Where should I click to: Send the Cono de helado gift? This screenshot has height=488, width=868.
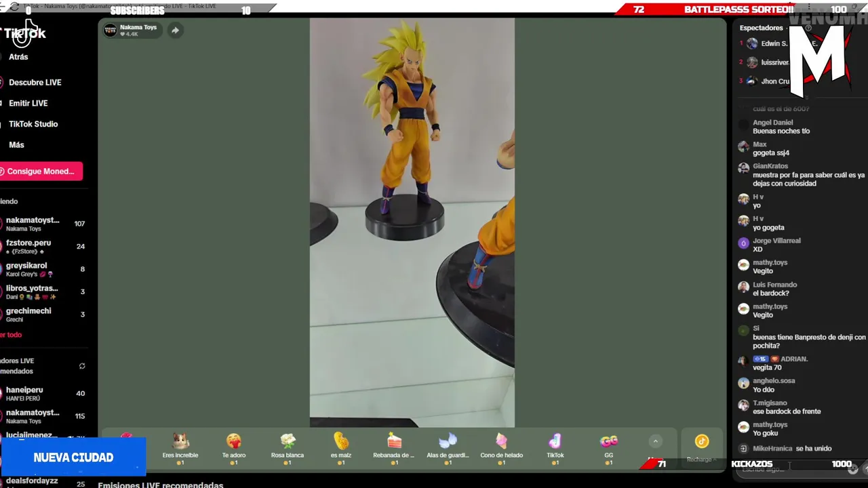click(x=501, y=449)
